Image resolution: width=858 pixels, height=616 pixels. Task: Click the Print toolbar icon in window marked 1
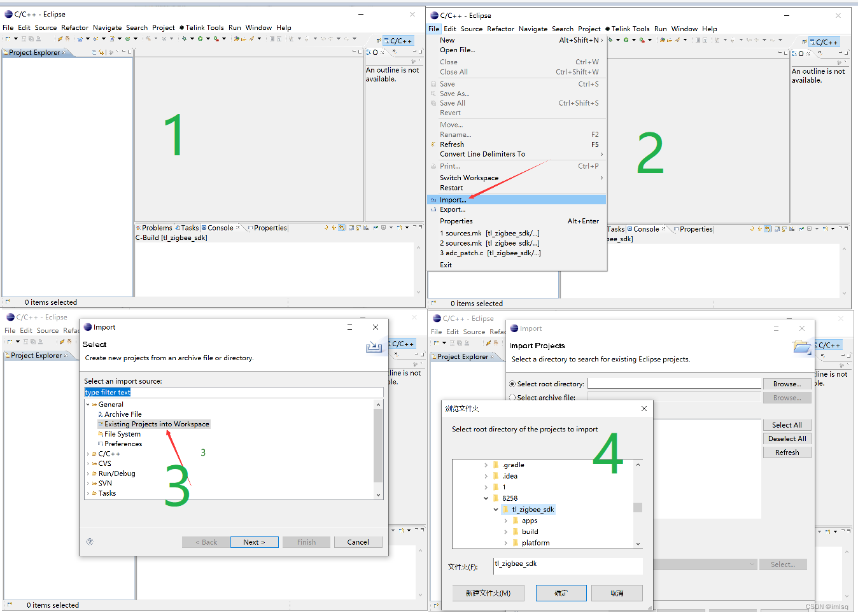pyautogui.click(x=38, y=39)
